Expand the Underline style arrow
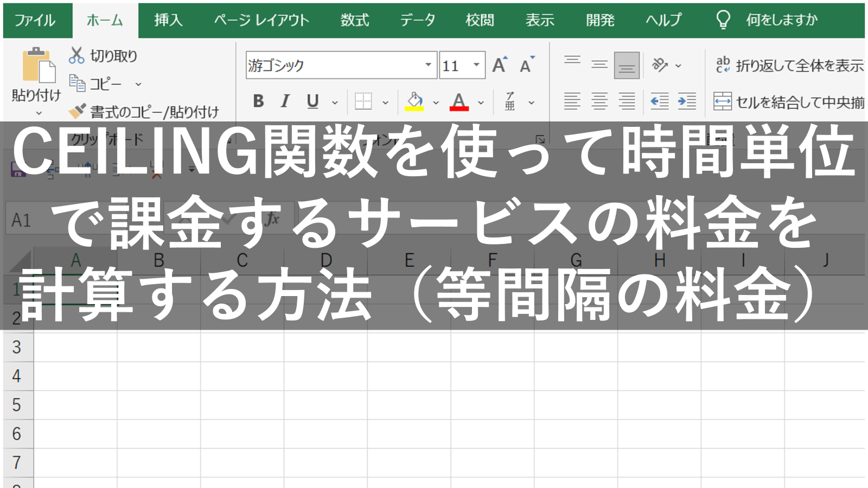The height and width of the screenshot is (488, 868). click(335, 102)
